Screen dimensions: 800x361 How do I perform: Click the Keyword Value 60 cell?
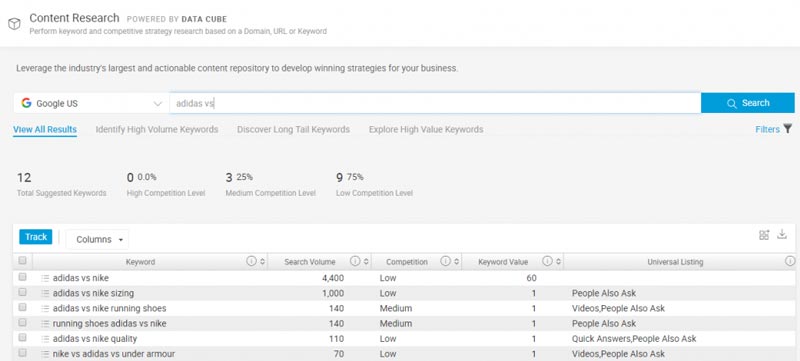(x=532, y=278)
